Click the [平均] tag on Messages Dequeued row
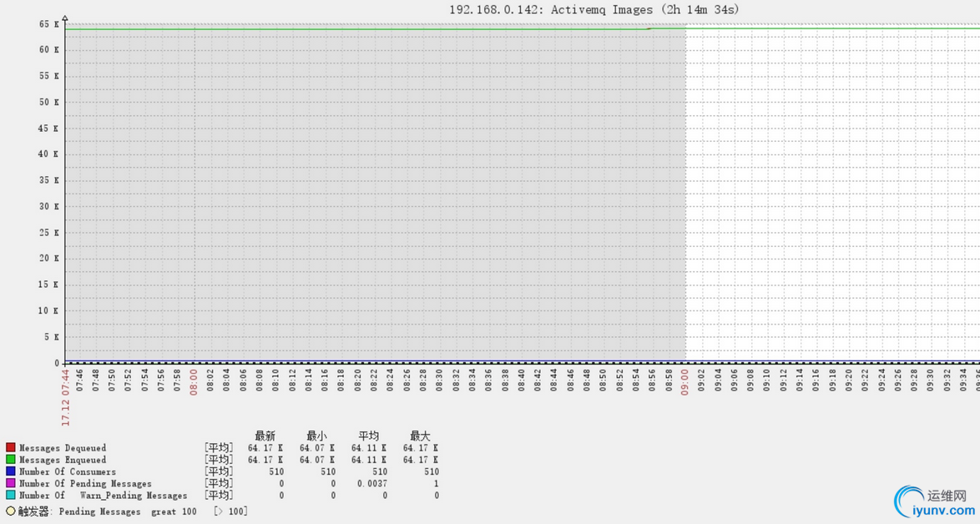 219,448
